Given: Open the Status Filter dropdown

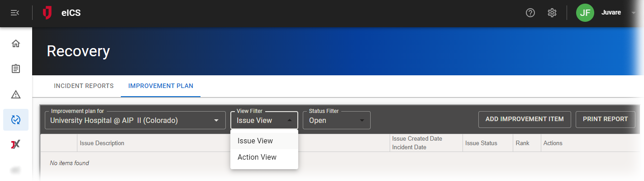Looking at the screenshot, I should pyautogui.click(x=337, y=120).
